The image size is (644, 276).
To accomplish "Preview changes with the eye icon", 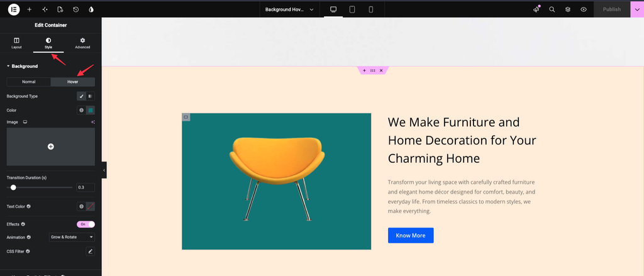I will pyautogui.click(x=584, y=9).
